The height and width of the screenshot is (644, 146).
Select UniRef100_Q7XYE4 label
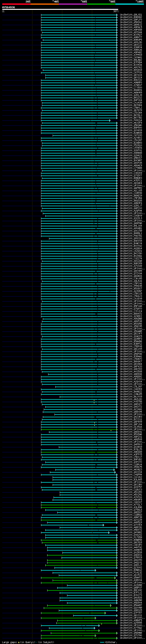(131, 525)
